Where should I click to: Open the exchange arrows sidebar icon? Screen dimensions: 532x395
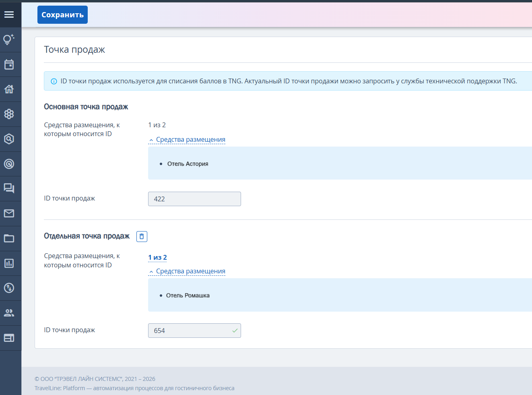[x=9, y=288]
